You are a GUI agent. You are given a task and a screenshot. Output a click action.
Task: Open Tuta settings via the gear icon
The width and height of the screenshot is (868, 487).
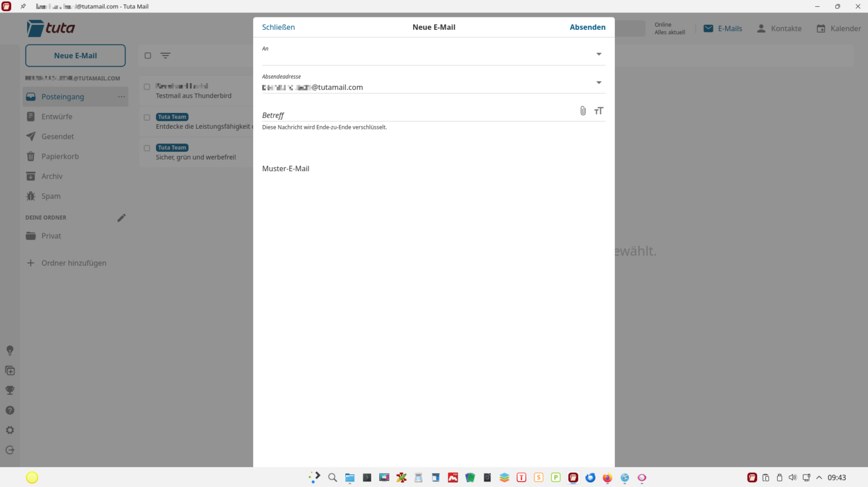[10, 430]
